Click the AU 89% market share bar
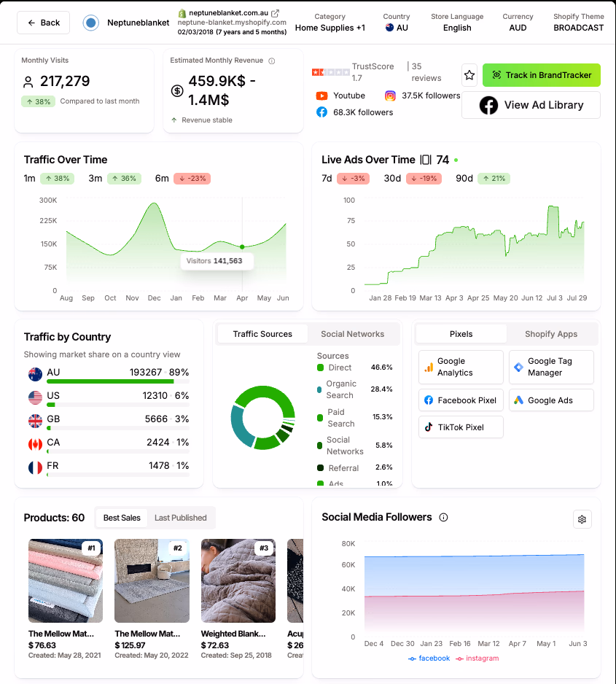The width and height of the screenshot is (616, 684). (x=117, y=381)
